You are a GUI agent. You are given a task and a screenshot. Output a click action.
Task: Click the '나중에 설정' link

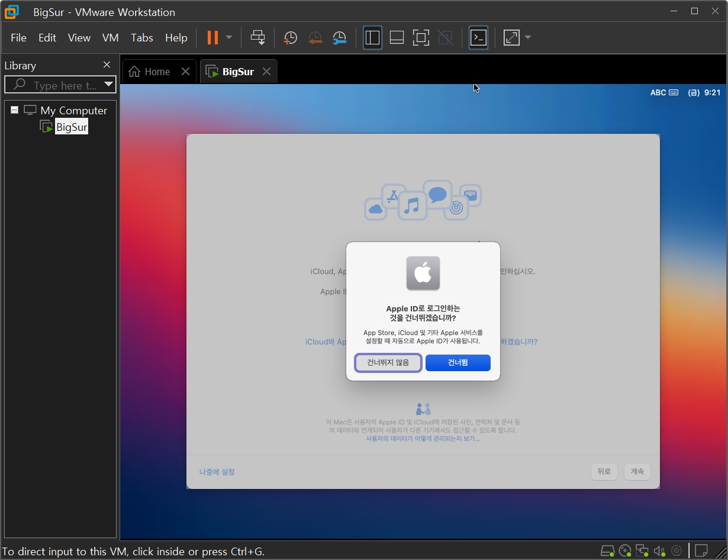[x=217, y=472]
